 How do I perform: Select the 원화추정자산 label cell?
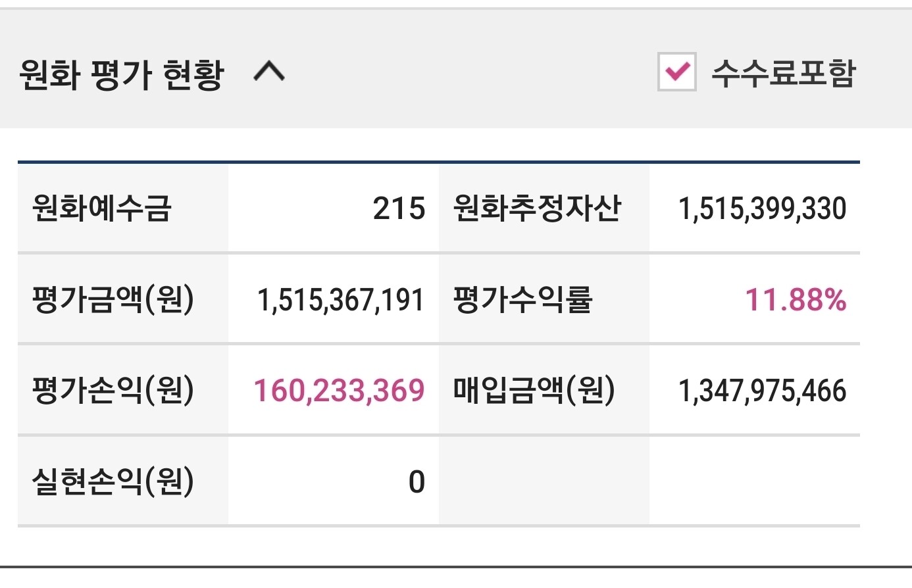click(x=537, y=208)
